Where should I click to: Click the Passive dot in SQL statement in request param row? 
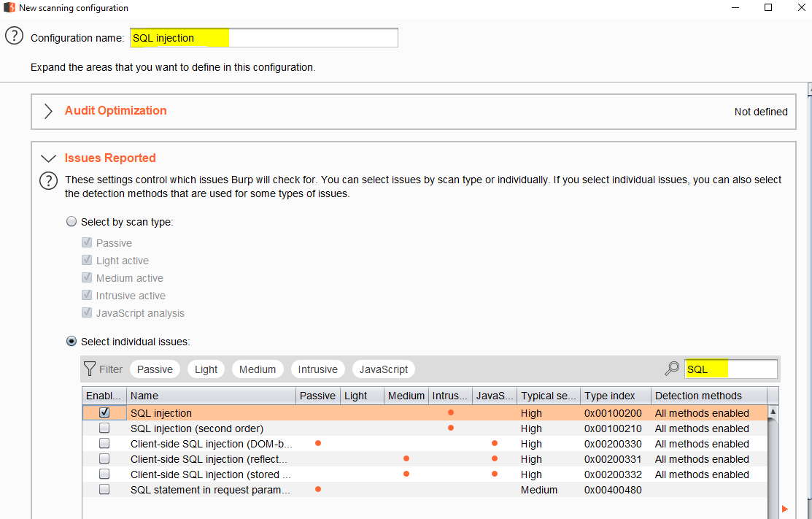318,489
